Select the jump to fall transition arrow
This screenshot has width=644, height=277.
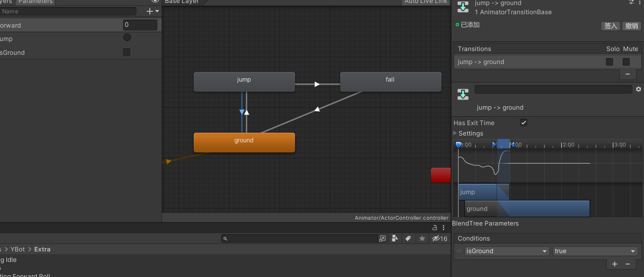coord(317,84)
